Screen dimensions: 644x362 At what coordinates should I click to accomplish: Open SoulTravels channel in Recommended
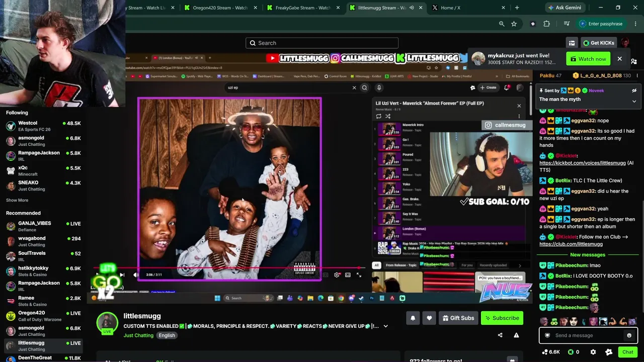click(x=43, y=256)
